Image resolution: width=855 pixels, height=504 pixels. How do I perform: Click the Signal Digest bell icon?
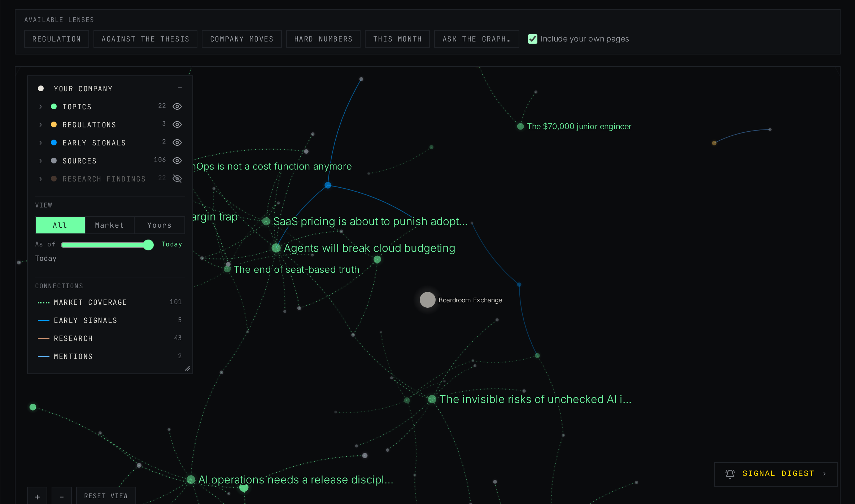730,474
